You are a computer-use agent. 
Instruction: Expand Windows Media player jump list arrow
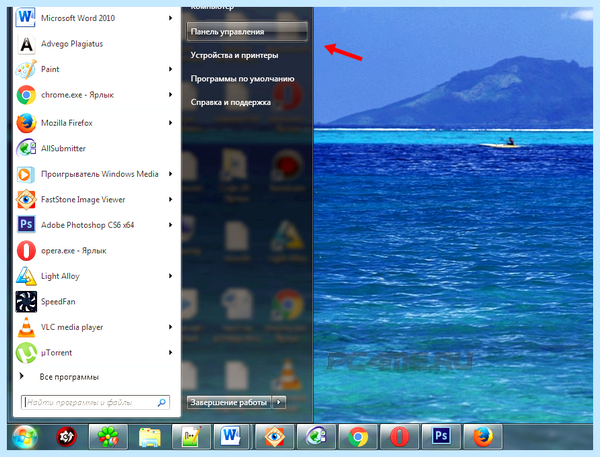pos(170,174)
